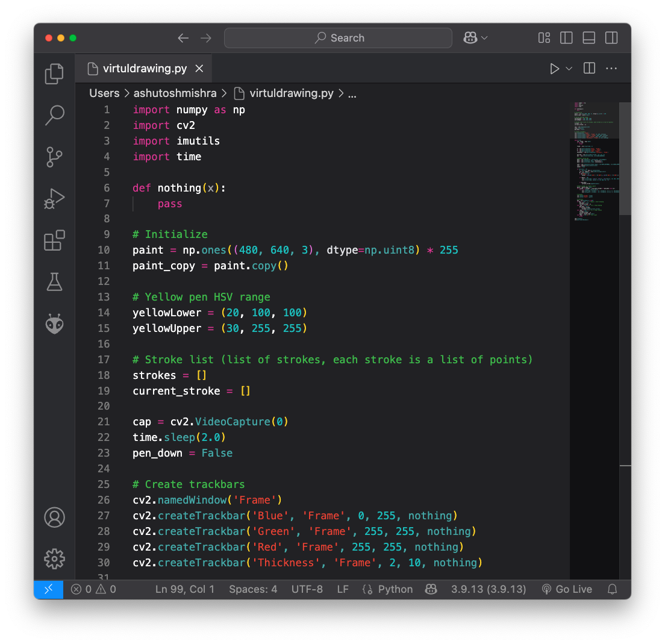Open the Manage gear settings
The image size is (665, 644).
pyautogui.click(x=54, y=558)
